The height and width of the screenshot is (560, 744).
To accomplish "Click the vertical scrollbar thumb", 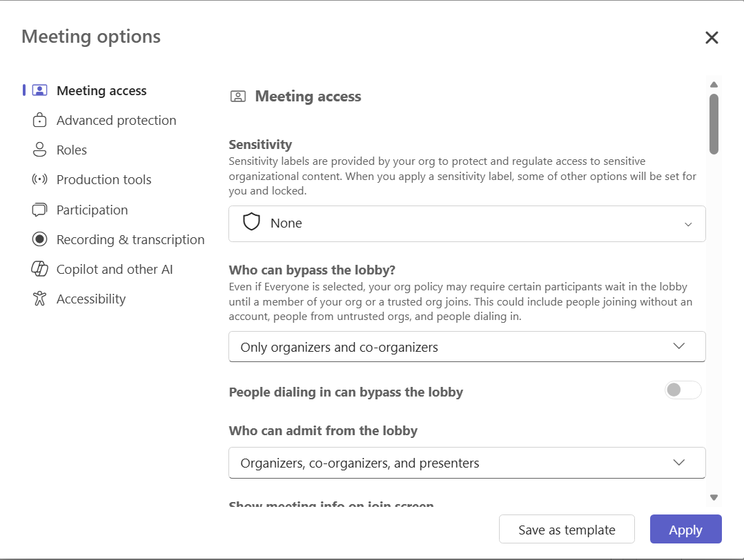I will point(714,124).
